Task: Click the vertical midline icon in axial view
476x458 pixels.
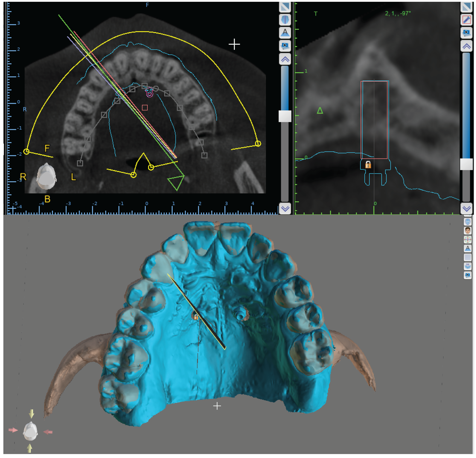Action: point(285,20)
